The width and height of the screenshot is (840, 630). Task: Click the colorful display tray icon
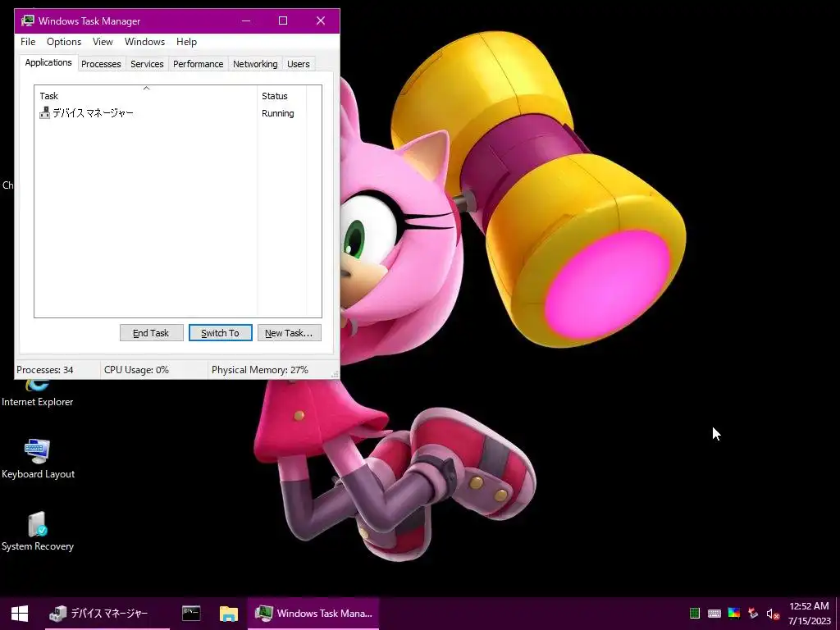tap(734, 614)
